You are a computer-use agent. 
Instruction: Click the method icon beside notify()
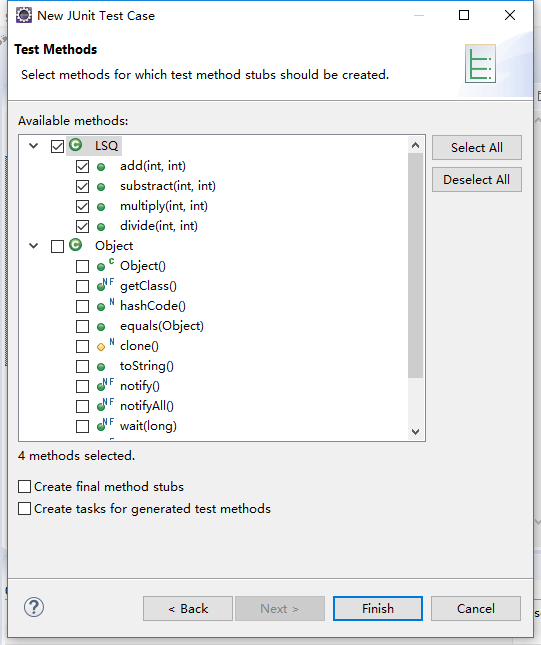click(105, 385)
